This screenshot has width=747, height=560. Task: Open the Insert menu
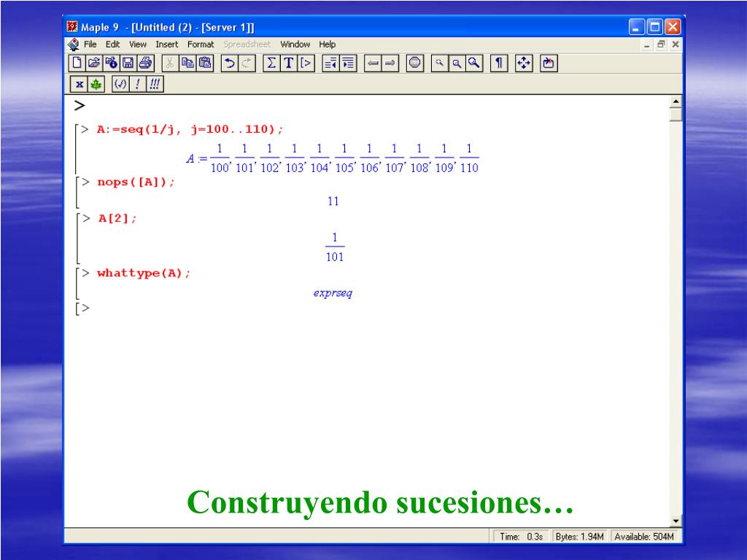(167, 44)
